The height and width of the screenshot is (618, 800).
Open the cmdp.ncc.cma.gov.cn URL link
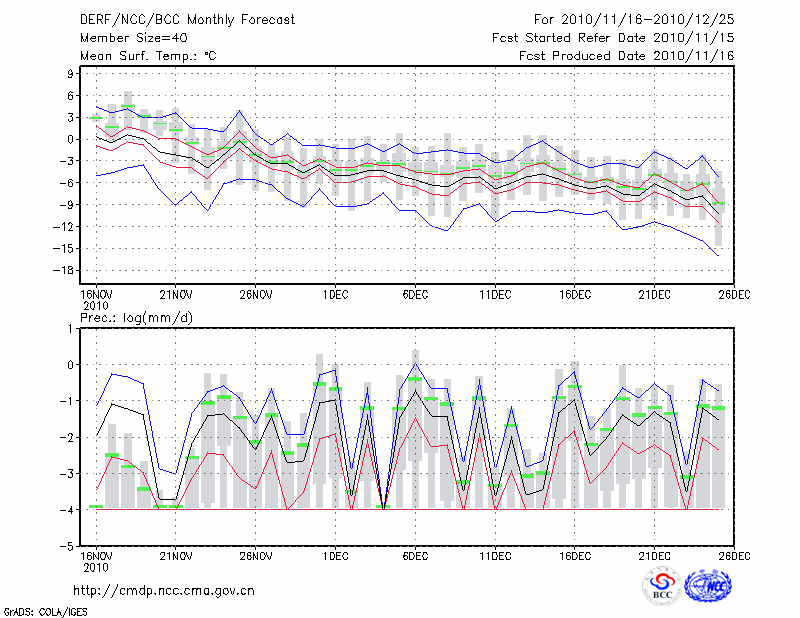pyautogui.click(x=164, y=590)
